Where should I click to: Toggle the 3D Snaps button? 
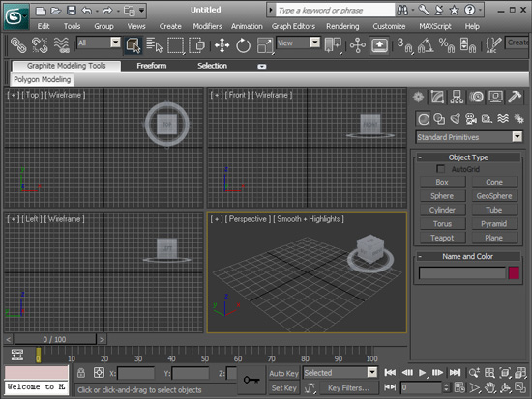pyautogui.click(x=404, y=45)
